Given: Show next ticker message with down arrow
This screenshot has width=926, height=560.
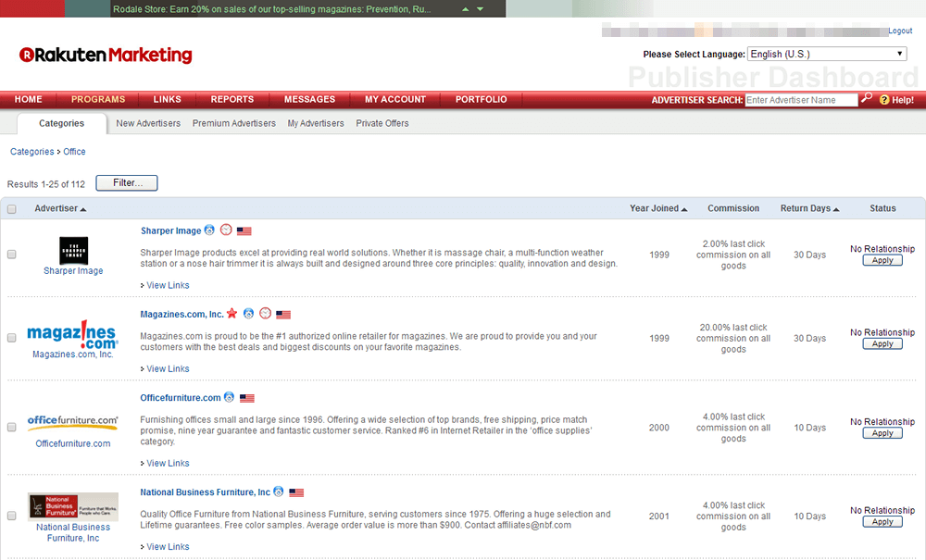Looking at the screenshot, I should [x=480, y=9].
